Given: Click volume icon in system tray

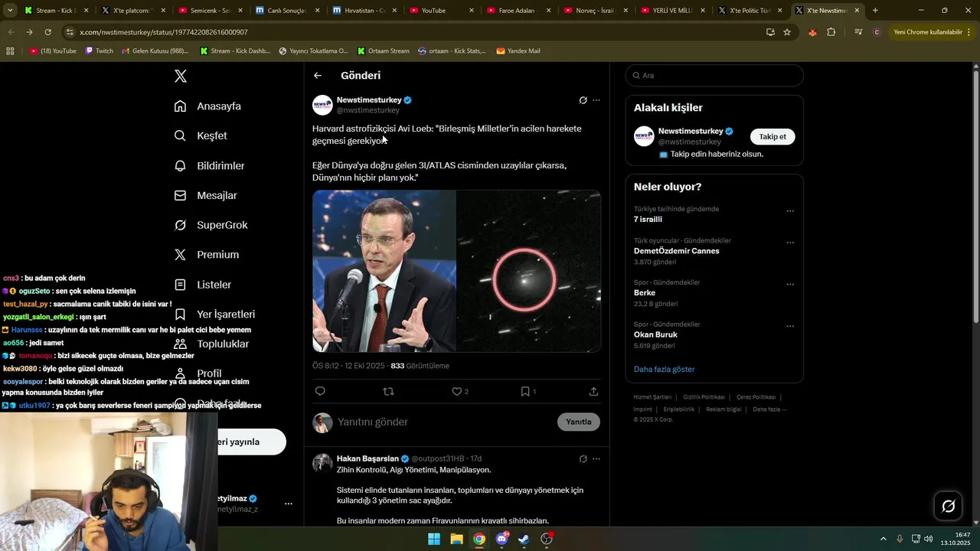Looking at the screenshot, I should pyautogui.click(x=928, y=539).
